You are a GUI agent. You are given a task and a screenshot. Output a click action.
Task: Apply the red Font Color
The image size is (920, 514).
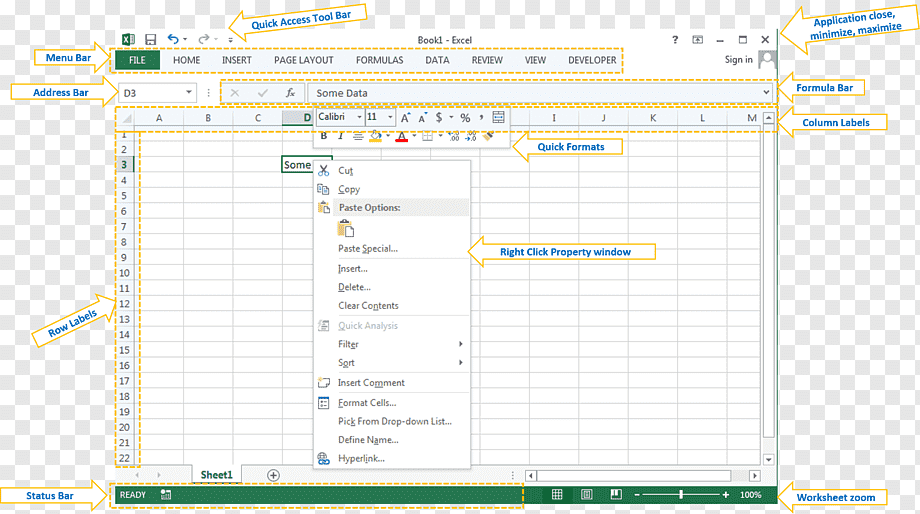click(x=401, y=137)
